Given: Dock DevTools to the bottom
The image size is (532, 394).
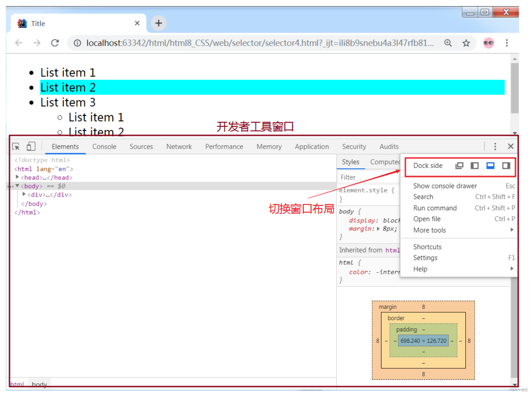Looking at the screenshot, I should 490,166.
